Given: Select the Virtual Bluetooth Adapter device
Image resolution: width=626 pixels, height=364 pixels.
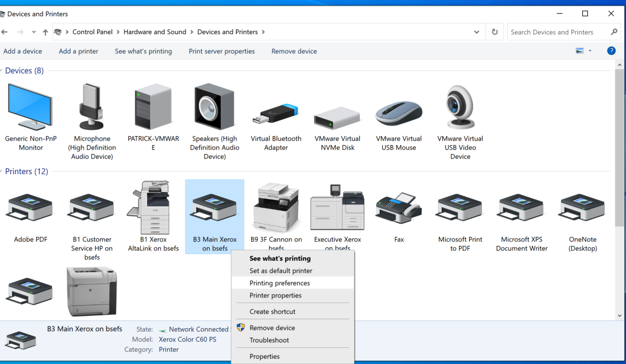Looking at the screenshot, I should tap(276, 126).
